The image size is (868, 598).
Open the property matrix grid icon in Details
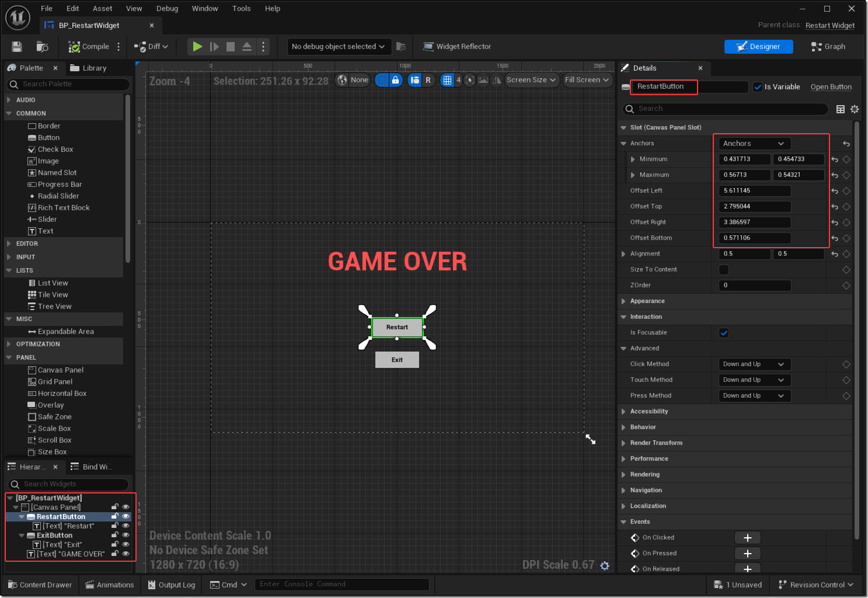coord(841,109)
